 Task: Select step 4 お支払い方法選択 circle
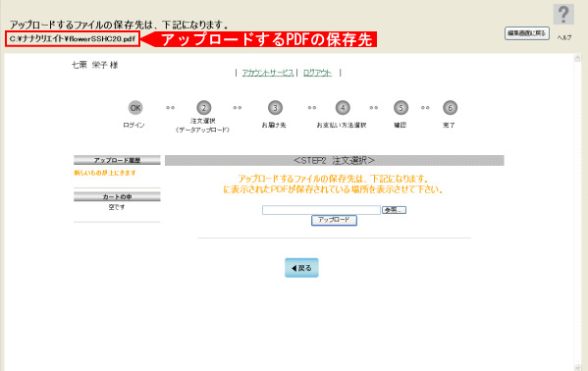[343, 108]
